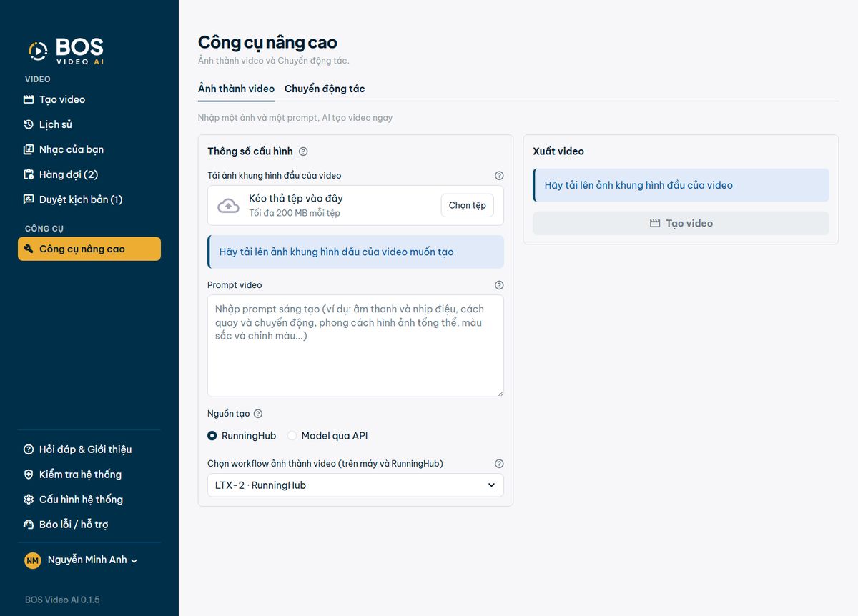Image resolution: width=858 pixels, height=616 pixels.
Task: Open Báo lỗi / hỗ trợ link
Action: [89, 525]
